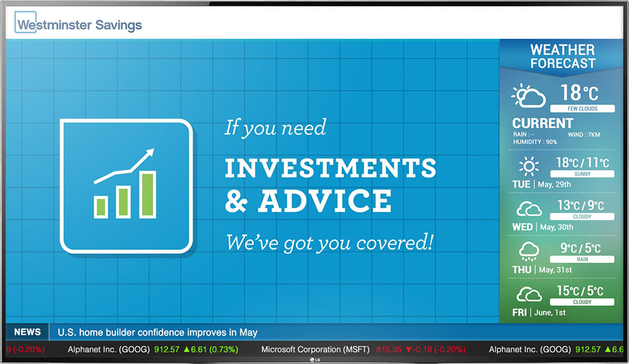This screenshot has height=364, width=629.
Task: Expand the NEWS ticker label section
Action: tap(27, 332)
